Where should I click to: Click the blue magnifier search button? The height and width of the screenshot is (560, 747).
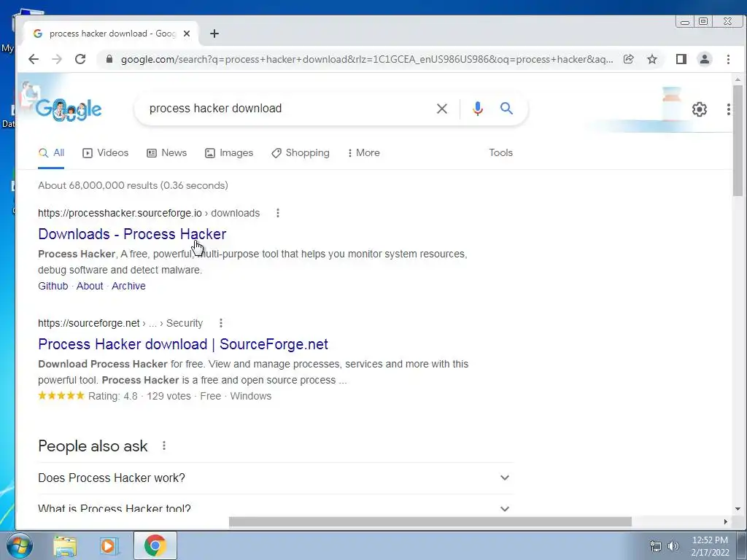[x=506, y=109]
